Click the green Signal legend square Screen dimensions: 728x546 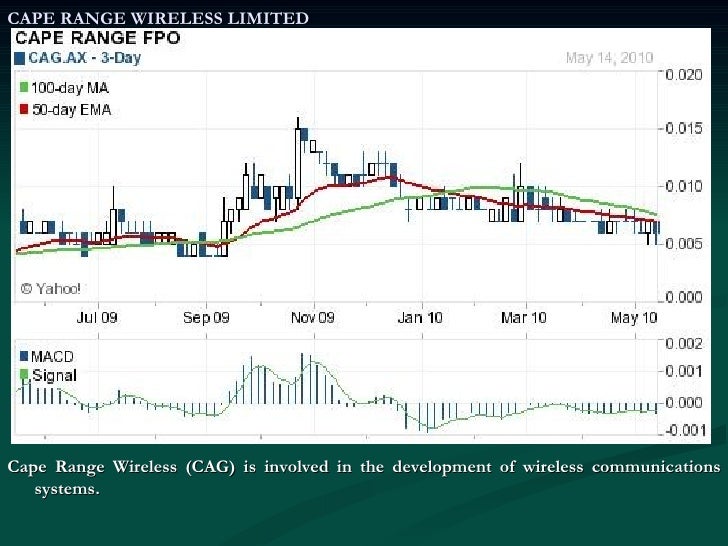click(24, 374)
